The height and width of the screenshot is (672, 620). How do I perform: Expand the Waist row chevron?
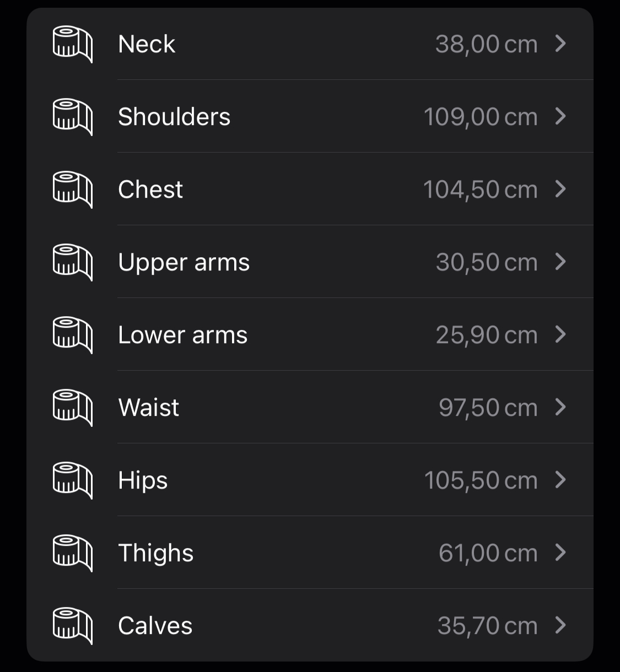[560, 407]
